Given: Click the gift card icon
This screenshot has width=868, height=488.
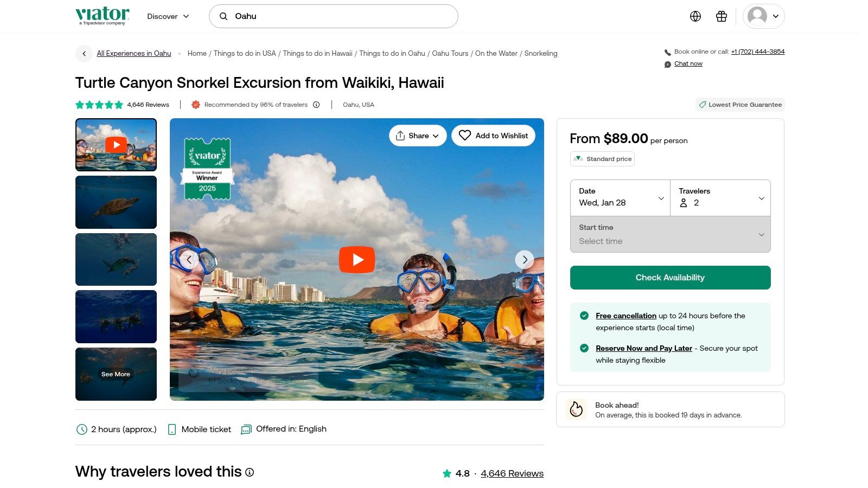Looking at the screenshot, I should (722, 16).
